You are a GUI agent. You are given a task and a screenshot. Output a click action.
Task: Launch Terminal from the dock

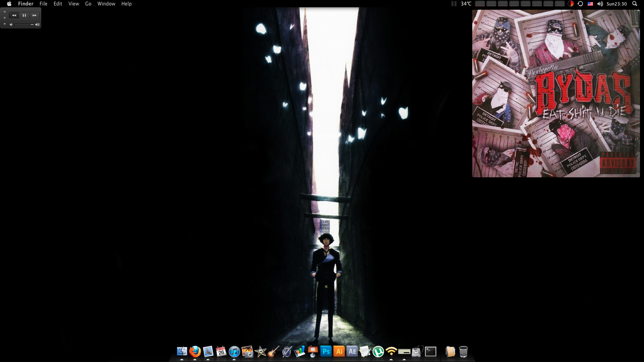click(430, 351)
